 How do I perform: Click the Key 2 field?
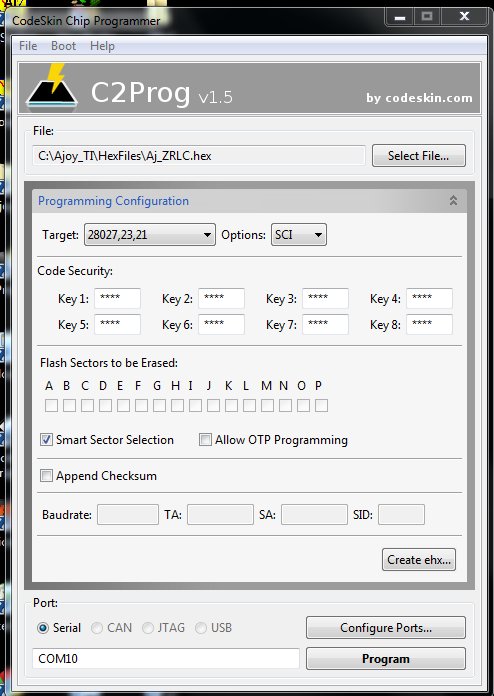[221, 298]
